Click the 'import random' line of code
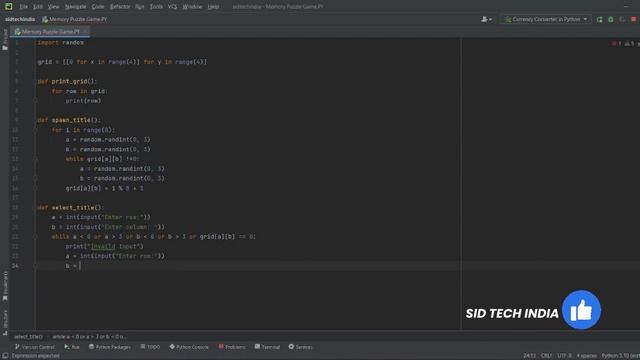This screenshot has width=640, height=360. coord(60,42)
